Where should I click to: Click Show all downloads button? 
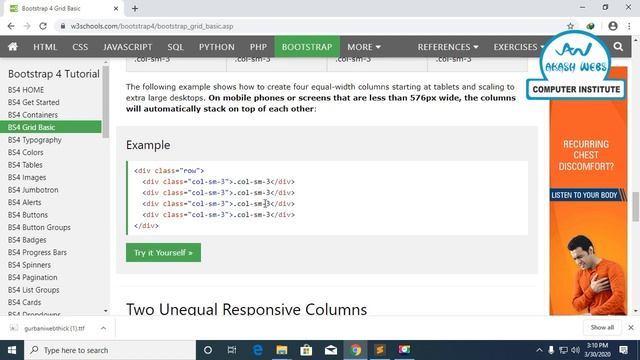(x=602, y=327)
